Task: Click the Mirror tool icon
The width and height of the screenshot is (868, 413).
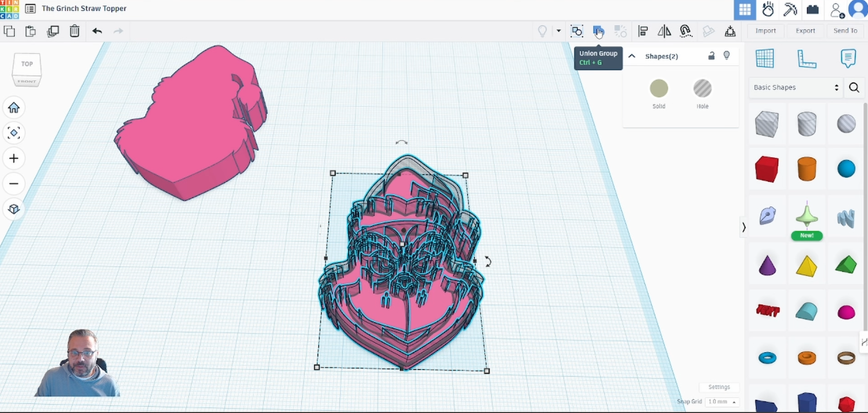Action: pyautogui.click(x=664, y=31)
